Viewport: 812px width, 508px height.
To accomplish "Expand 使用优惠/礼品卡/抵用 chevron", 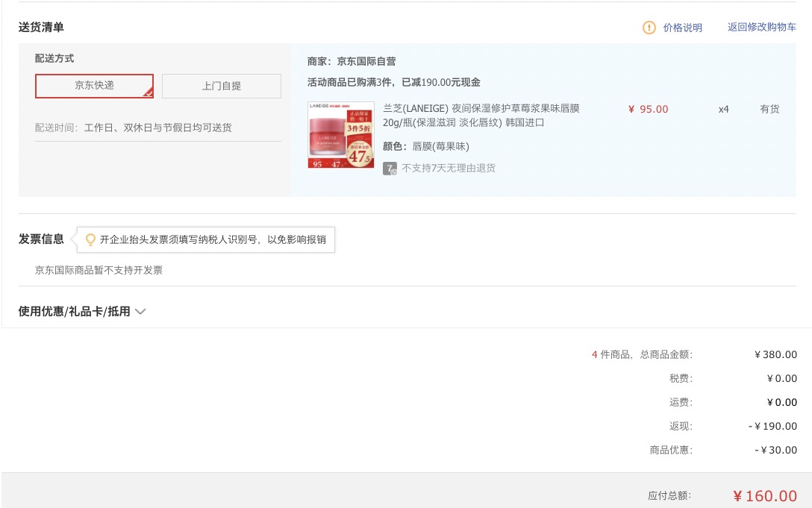I will [140, 311].
